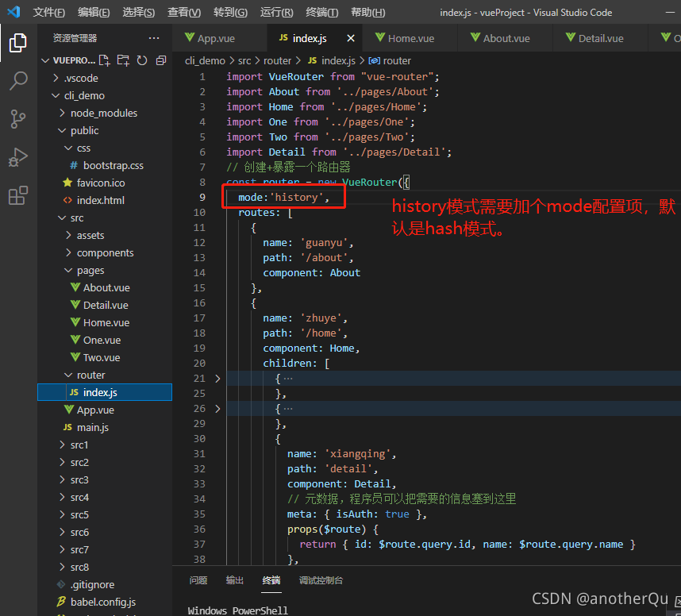Open Detail.vue under pages folder
This screenshot has width=681, height=616.
tap(106, 305)
